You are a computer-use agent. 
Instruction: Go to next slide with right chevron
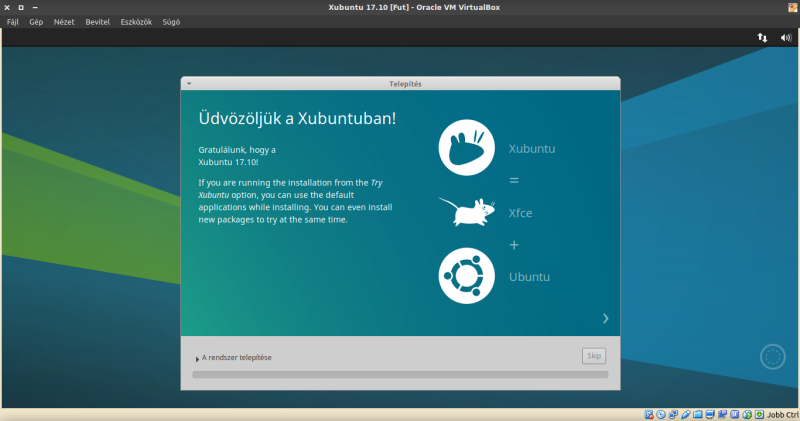(x=605, y=318)
